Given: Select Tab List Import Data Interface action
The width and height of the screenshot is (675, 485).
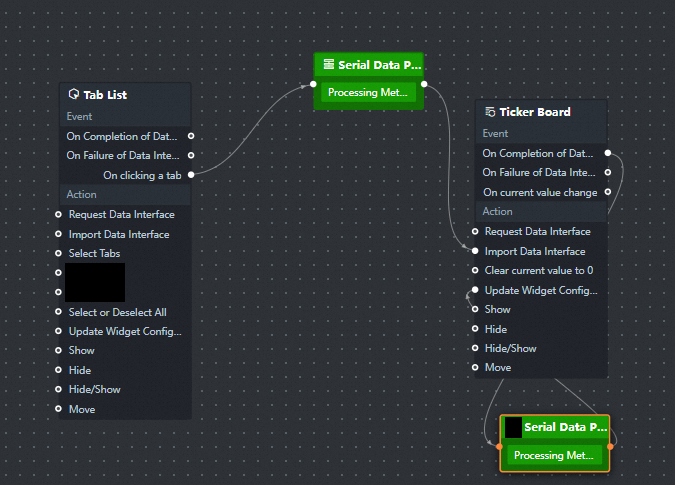Looking at the screenshot, I should click(x=119, y=235).
